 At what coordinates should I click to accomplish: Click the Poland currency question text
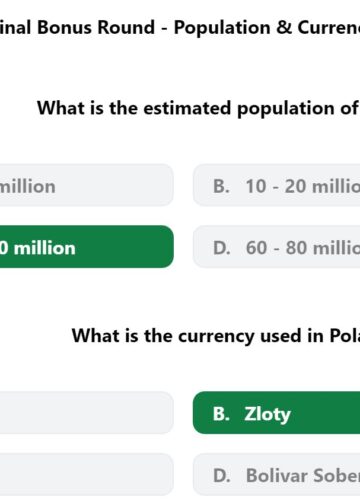[216, 336]
